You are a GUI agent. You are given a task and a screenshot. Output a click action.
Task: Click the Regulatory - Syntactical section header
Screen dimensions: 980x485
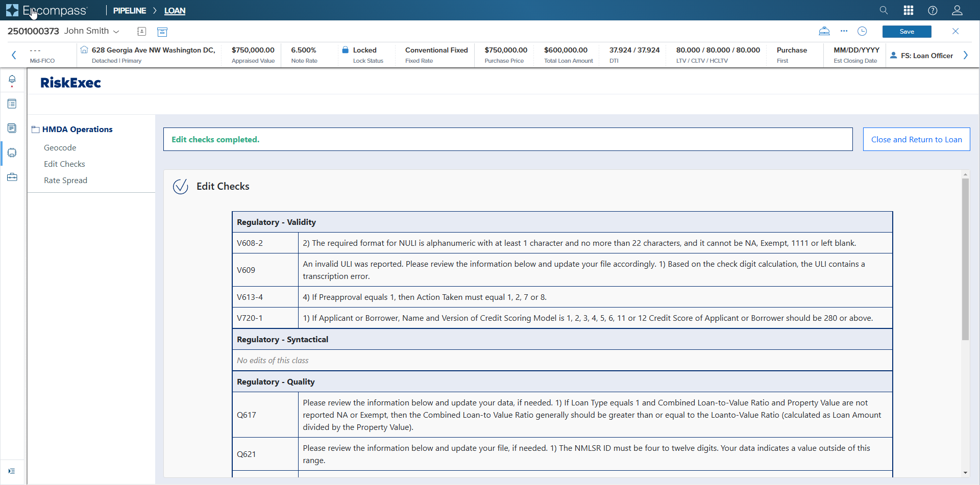click(x=562, y=339)
